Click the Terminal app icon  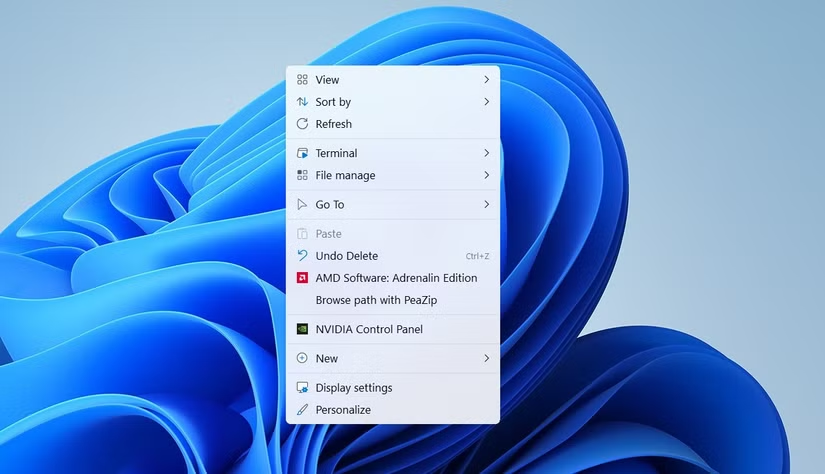click(302, 153)
